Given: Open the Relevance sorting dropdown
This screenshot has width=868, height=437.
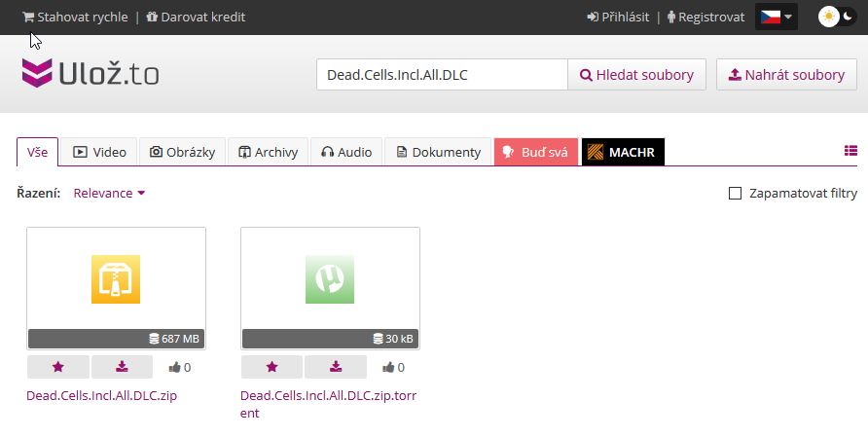Looking at the screenshot, I should (110, 194).
